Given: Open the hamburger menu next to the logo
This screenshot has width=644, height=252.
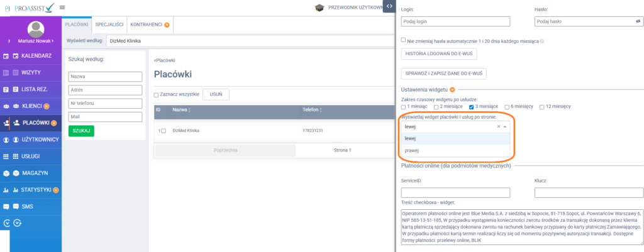Looking at the screenshot, I should 64,7.
